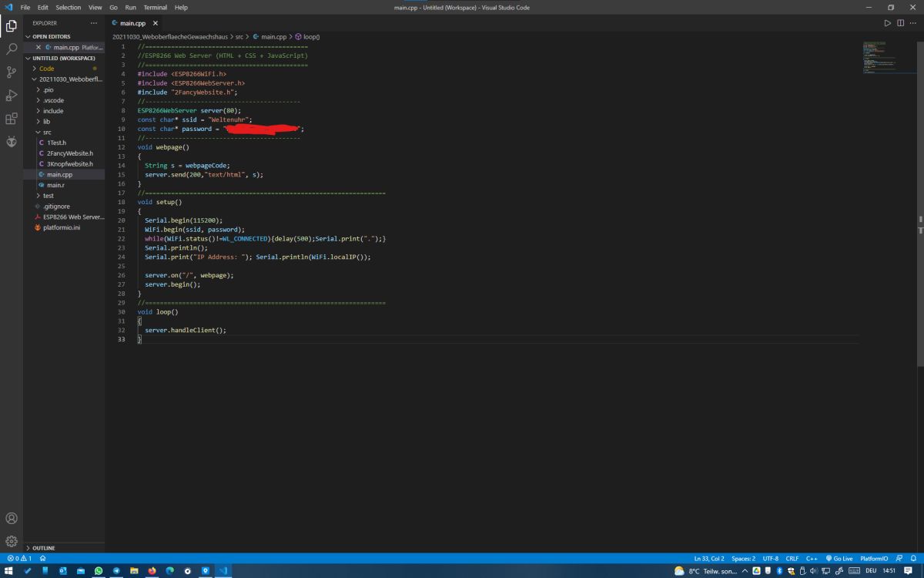The image size is (924, 578).
Task: Open WhatsApp from the taskbar
Action: pyautogui.click(x=99, y=571)
